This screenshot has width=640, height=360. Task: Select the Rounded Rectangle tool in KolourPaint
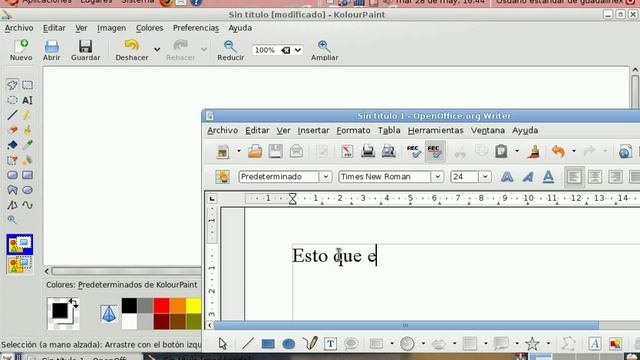12,175
